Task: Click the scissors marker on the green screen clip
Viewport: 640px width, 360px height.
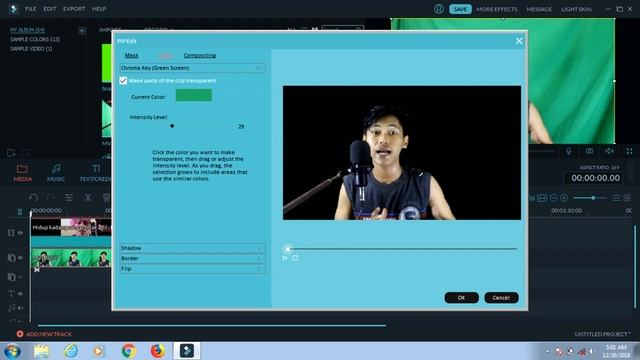Action: coord(37,269)
